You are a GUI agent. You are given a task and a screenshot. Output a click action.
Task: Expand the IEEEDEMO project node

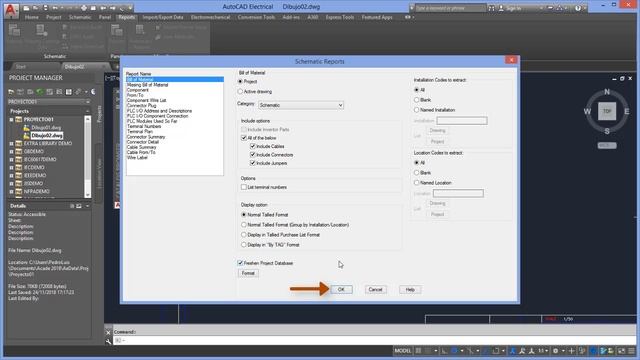click(x=11, y=176)
